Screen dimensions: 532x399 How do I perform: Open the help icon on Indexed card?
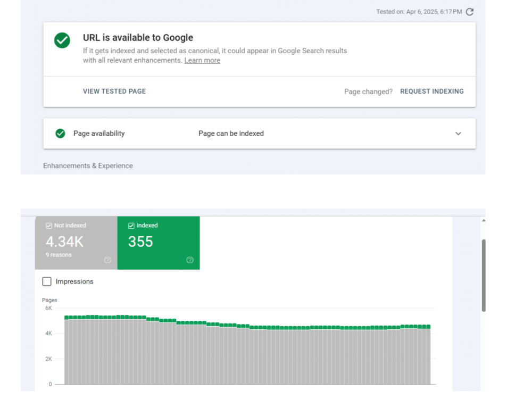(190, 260)
